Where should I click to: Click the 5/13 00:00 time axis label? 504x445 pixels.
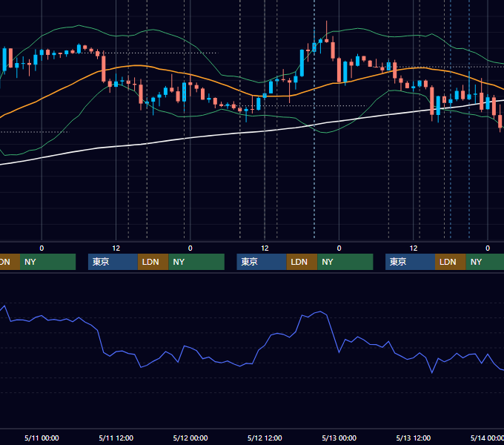pos(339,438)
